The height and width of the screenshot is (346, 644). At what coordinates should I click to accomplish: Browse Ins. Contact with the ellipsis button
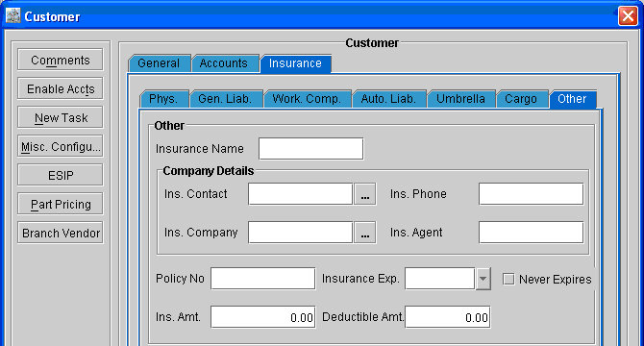click(x=364, y=194)
